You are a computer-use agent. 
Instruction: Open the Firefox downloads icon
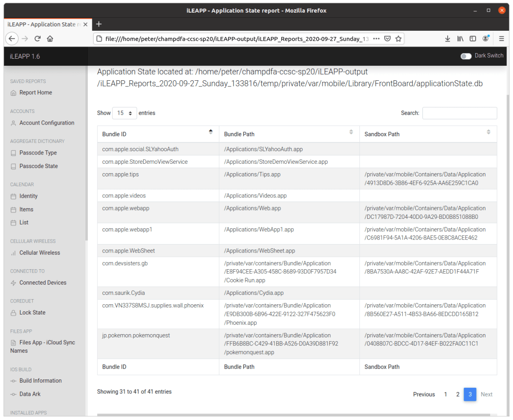[447, 39]
